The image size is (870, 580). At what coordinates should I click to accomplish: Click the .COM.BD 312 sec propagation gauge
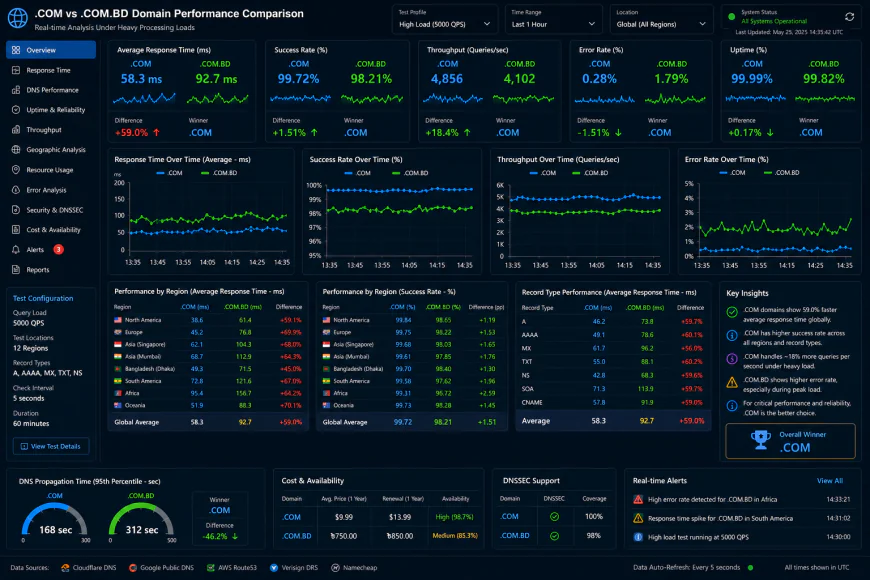141,522
